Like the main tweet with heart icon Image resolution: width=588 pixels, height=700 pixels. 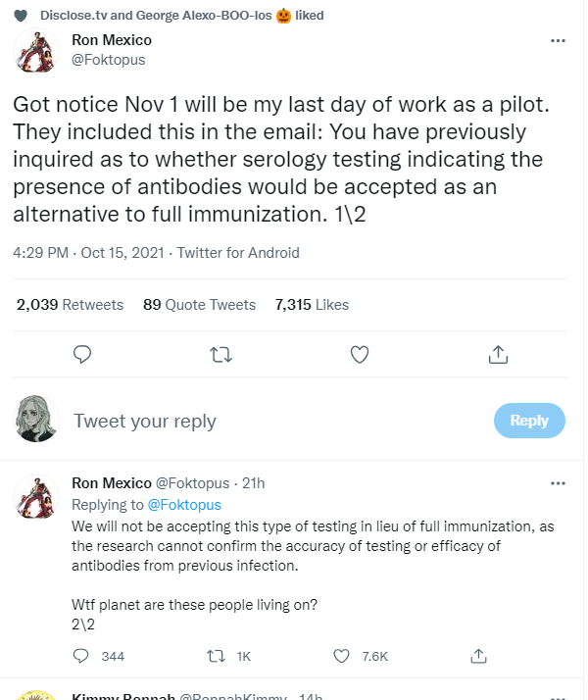coord(359,355)
